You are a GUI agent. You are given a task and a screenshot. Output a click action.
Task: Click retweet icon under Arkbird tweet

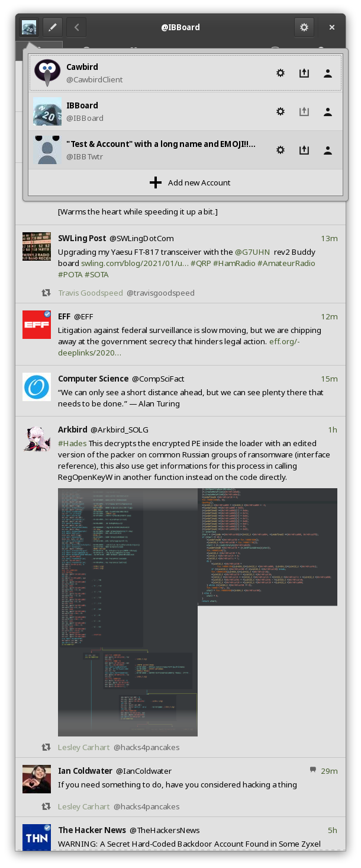click(46, 747)
